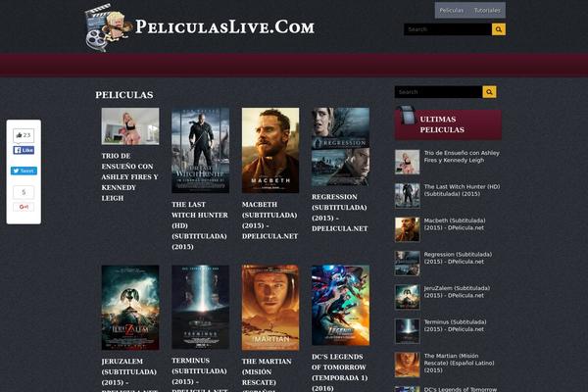588x392 pixels.
Task: Click JeruZalem (Subtitulada) title under poster
Action: coord(129,375)
